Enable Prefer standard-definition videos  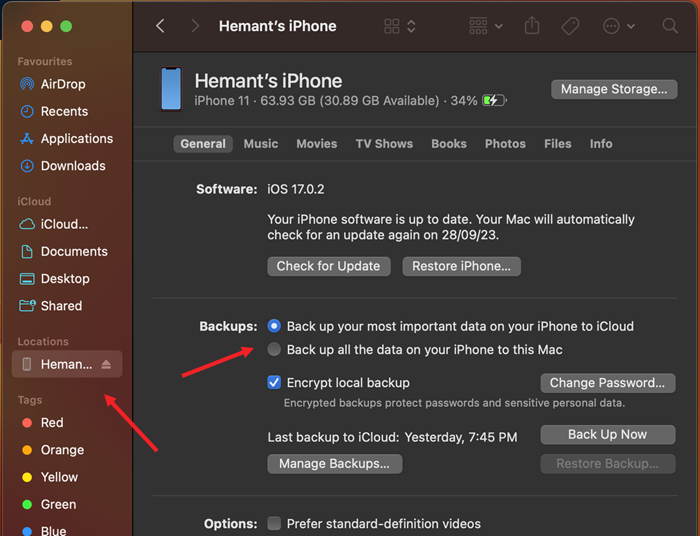pyautogui.click(x=274, y=523)
